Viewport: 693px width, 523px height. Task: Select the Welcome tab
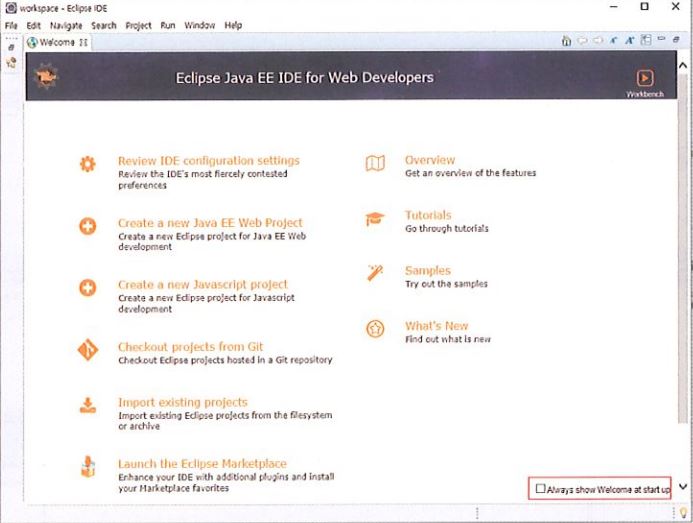point(57,42)
